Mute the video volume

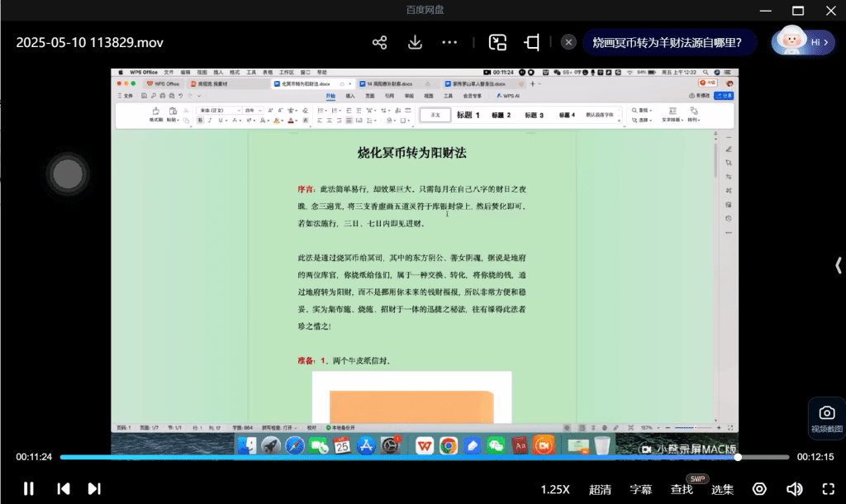pyautogui.click(x=794, y=489)
